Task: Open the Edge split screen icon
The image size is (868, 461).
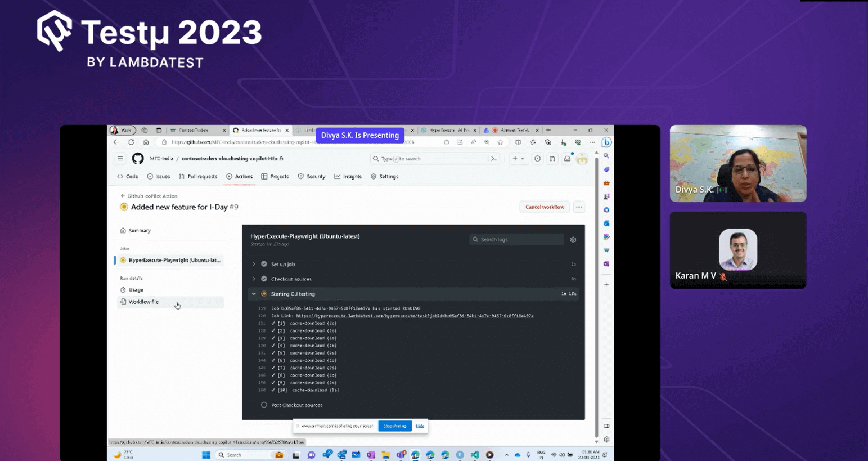Action: coord(518,142)
